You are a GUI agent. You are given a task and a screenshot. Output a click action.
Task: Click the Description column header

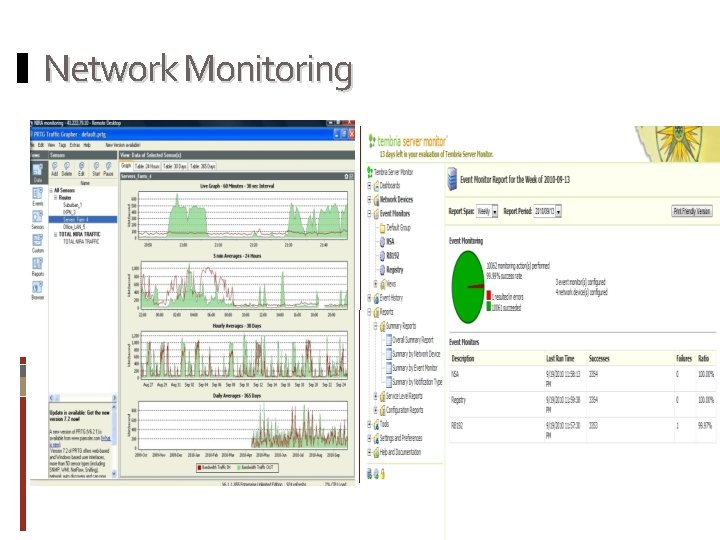463,359
